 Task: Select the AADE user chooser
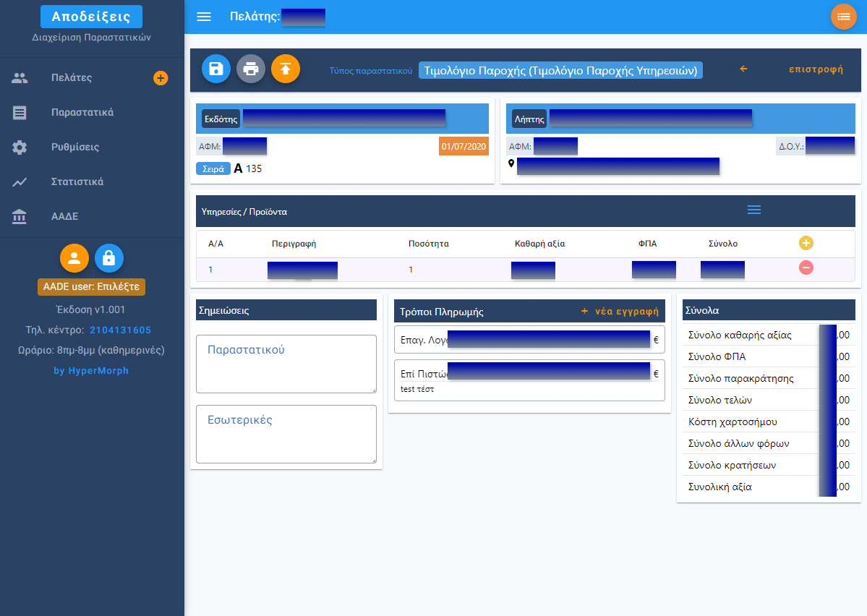pos(91,286)
